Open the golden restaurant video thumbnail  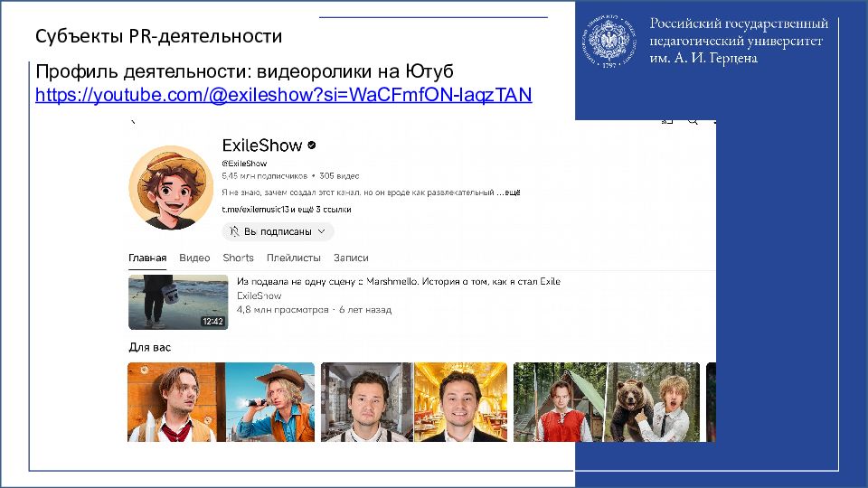point(414,402)
